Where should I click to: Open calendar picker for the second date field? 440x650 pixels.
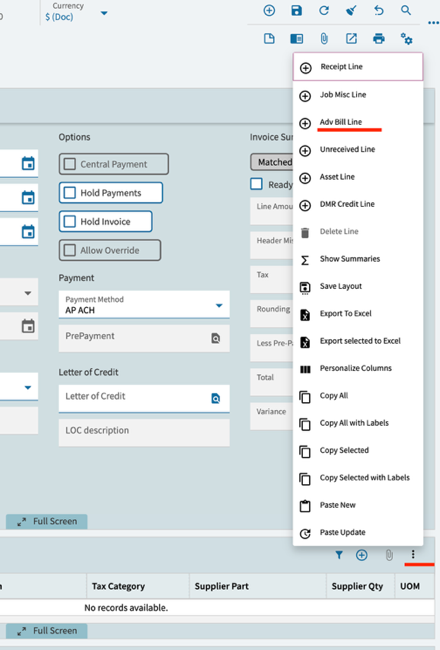[x=28, y=197]
